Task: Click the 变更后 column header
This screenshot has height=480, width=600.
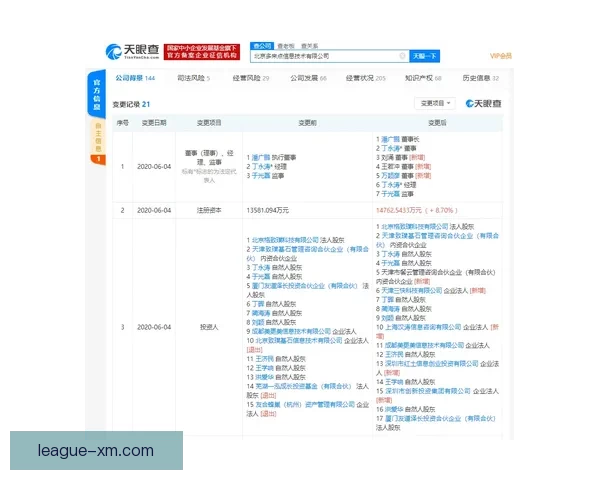Action: pos(437,123)
